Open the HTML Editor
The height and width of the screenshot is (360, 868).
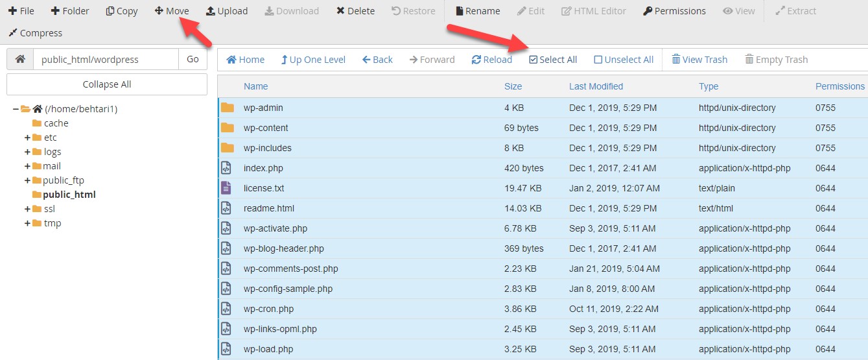[594, 11]
